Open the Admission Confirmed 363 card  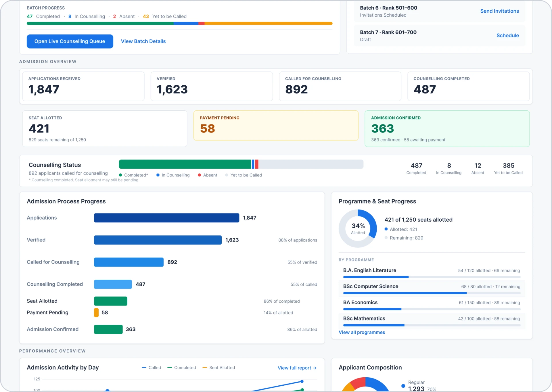(447, 129)
